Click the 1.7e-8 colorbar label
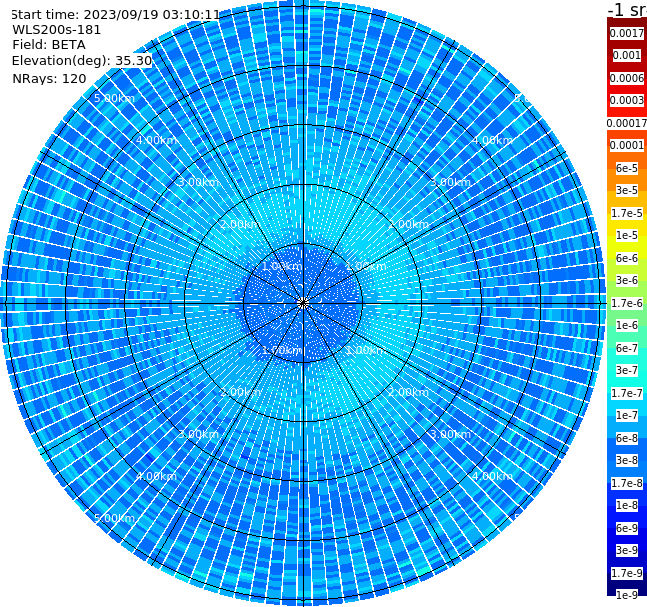 (627, 483)
